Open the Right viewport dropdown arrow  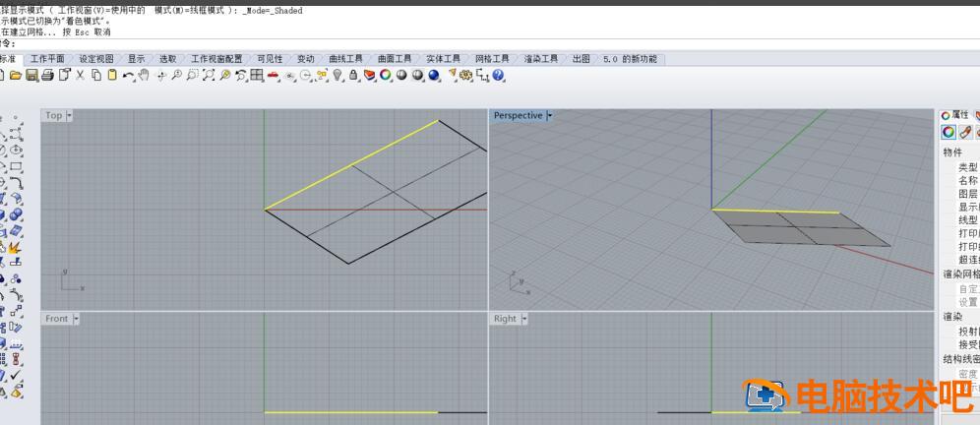524,319
